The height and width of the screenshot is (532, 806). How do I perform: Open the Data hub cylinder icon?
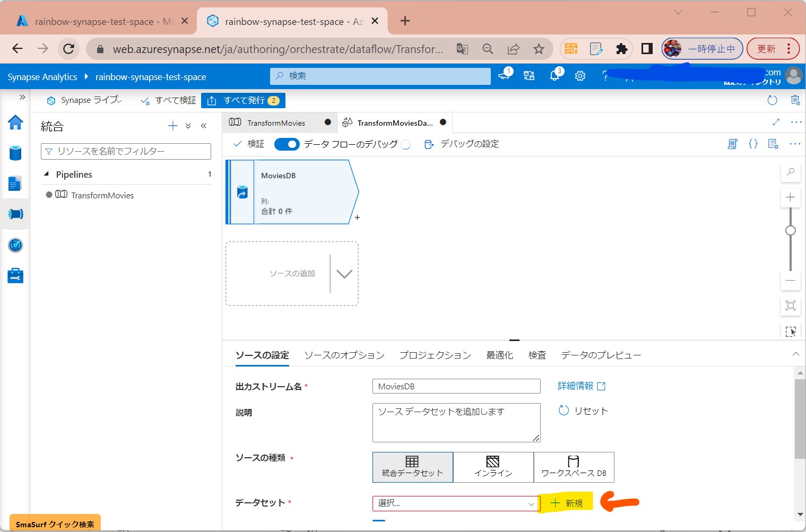click(x=15, y=153)
